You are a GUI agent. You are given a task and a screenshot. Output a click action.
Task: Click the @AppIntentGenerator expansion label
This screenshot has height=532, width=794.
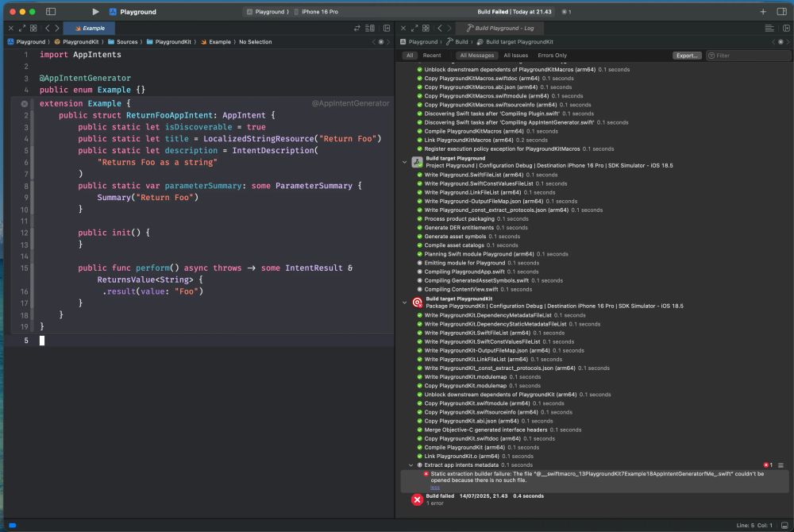click(350, 103)
